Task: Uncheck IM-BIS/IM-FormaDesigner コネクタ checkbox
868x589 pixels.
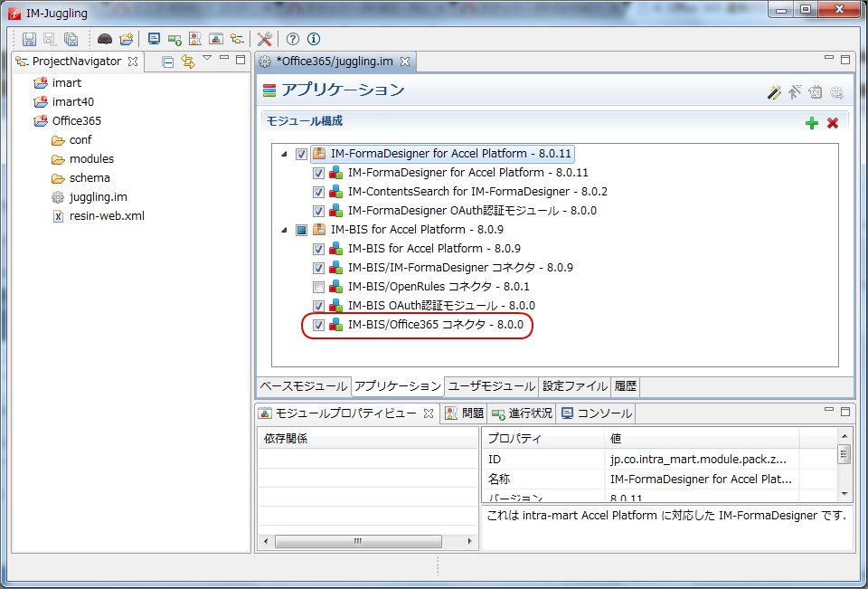Action: click(318, 268)
